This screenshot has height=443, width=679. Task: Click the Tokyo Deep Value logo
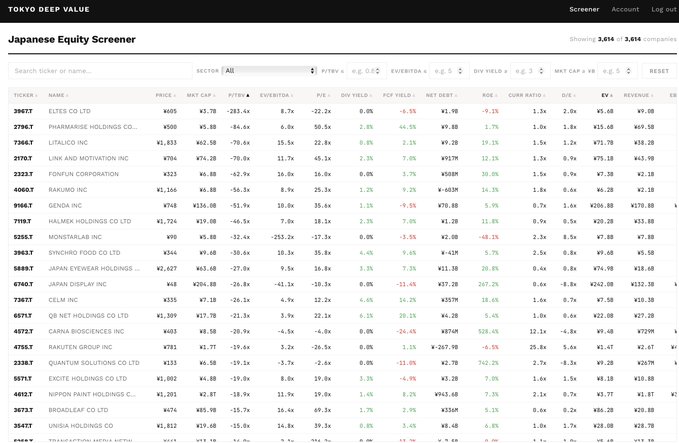click(x=48, y=9)
